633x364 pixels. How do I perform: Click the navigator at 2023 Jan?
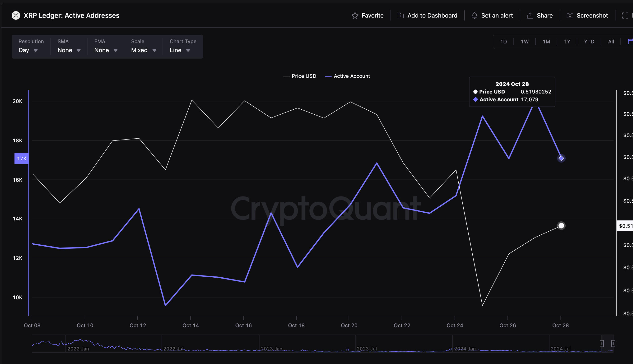point(271,349)
